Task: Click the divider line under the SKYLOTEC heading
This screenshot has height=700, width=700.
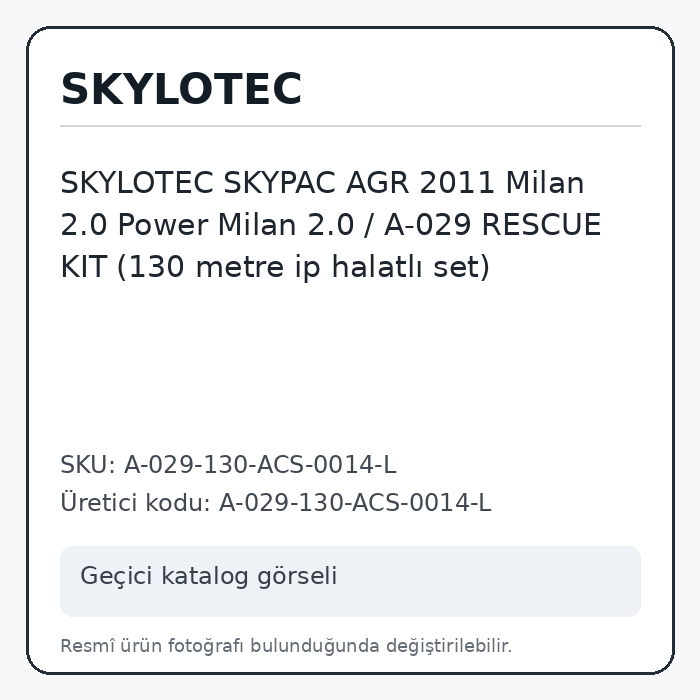Action: pos(350,126)
